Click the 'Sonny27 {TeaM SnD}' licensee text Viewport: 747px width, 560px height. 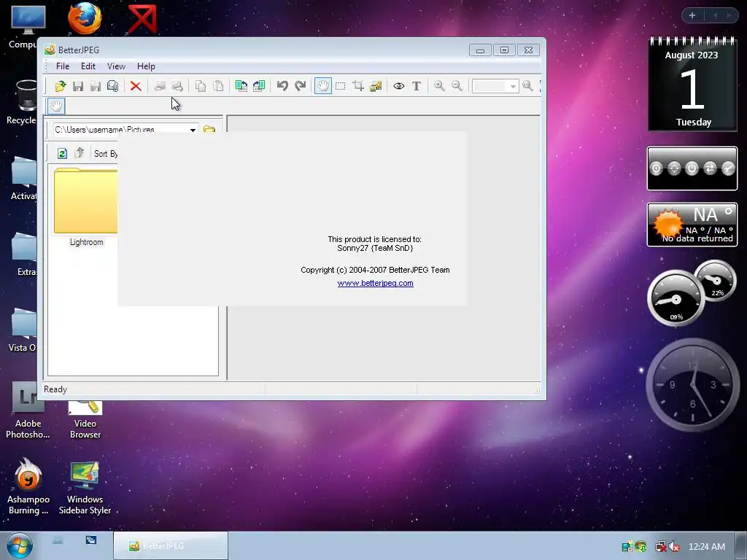[375, 248]
